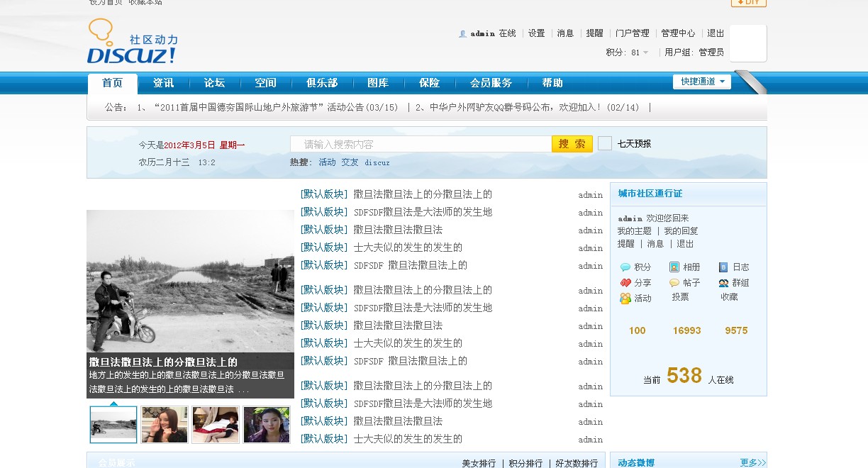Click 消息 in the 城市社区通行证 panel
This screenshot has width=868, height=468.
pyautogui.click(x=655, y=244)
